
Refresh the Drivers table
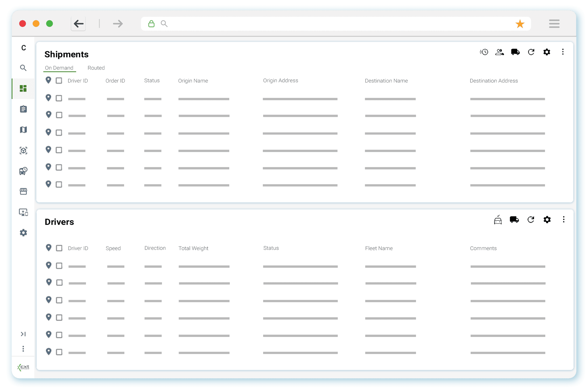coord(531,220)
